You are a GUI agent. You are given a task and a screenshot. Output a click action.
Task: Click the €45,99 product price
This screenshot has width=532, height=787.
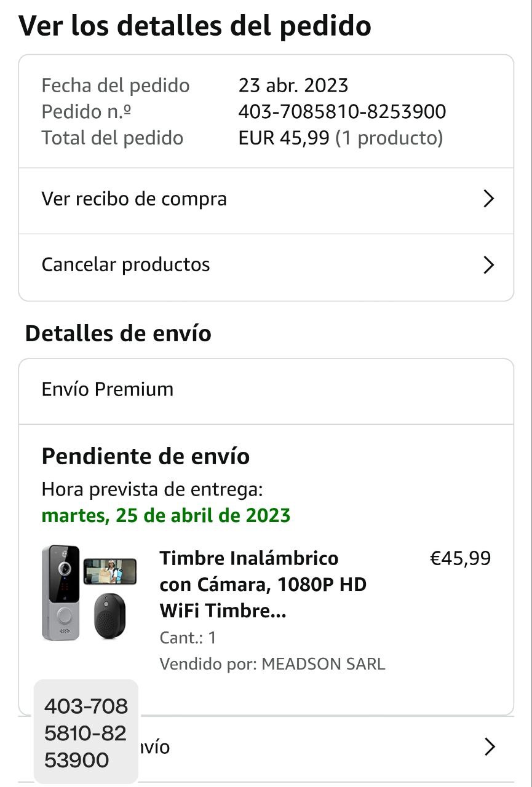click(460, 558)
